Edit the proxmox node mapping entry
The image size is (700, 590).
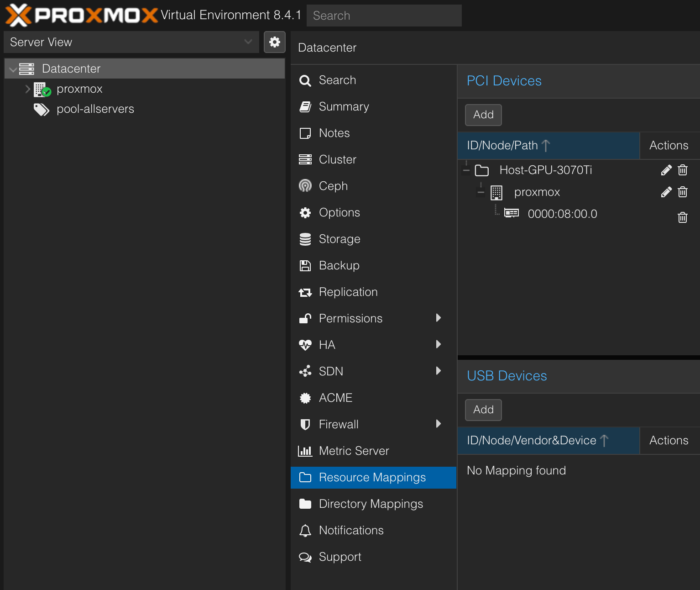(x=666, y=192)
